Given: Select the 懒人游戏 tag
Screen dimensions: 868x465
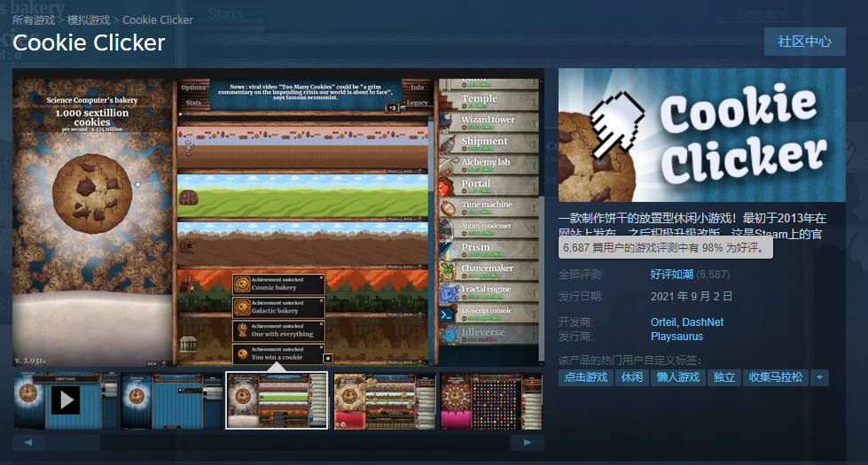Looking at the screenshot, I should tap(678, 377).
